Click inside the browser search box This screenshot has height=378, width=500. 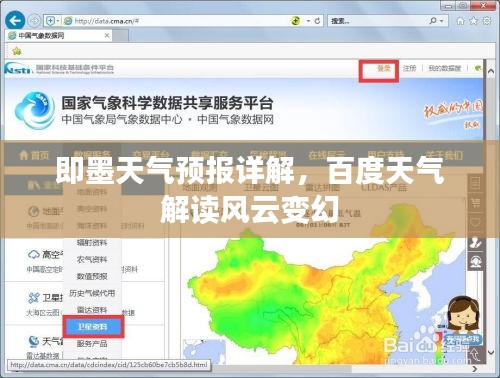tap(377, 21)
